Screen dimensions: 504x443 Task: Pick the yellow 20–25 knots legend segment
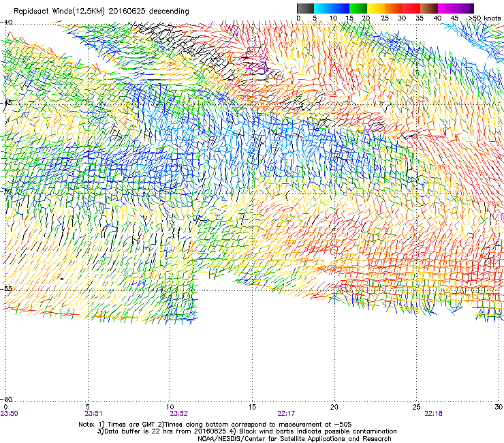click(x=376, y=8)
